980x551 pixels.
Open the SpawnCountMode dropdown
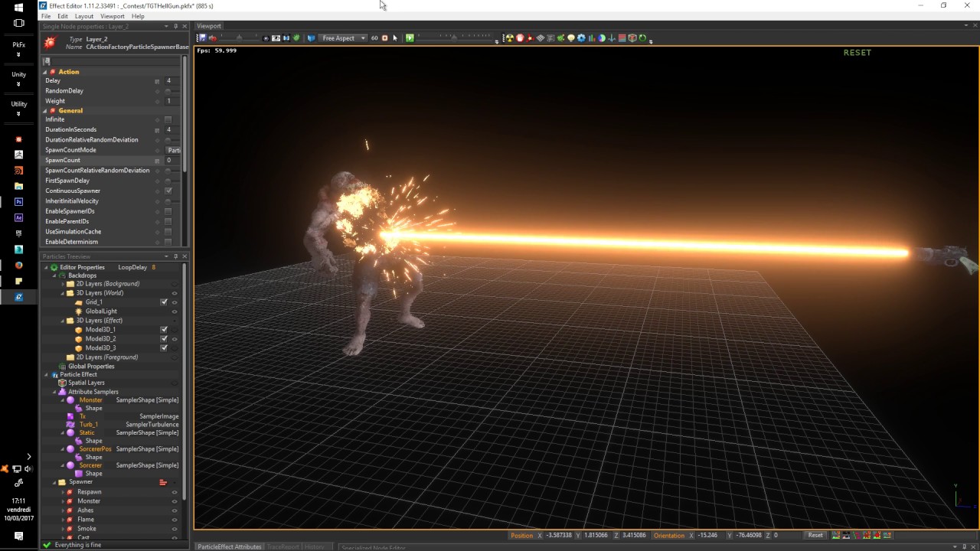click(174, 150)
